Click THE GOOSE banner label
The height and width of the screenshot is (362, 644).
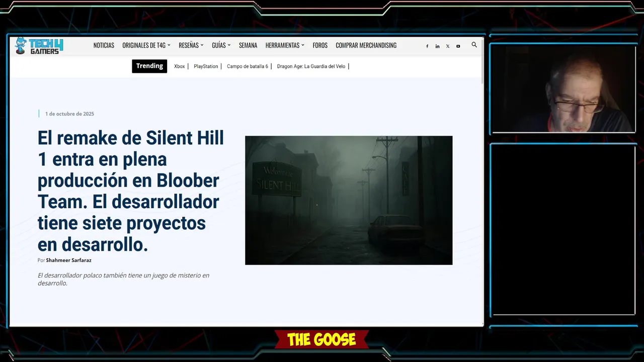321,339
